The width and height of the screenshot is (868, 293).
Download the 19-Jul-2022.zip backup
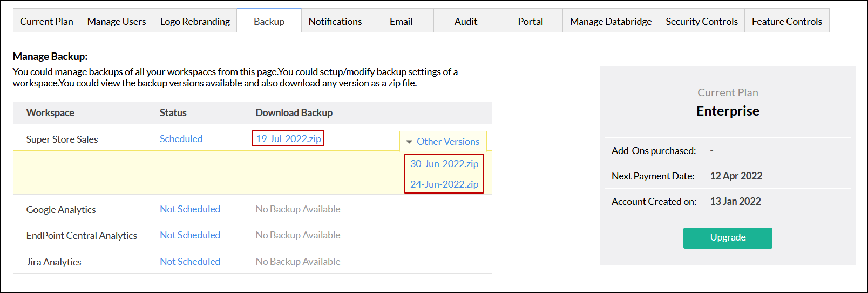coord(288,139)
